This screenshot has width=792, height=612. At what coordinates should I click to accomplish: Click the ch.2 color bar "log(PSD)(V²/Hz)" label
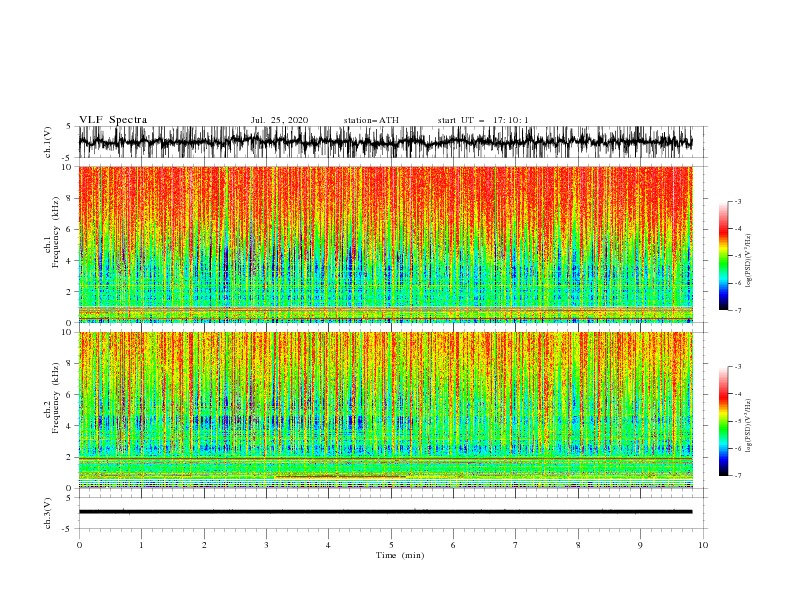pos(748,426)
